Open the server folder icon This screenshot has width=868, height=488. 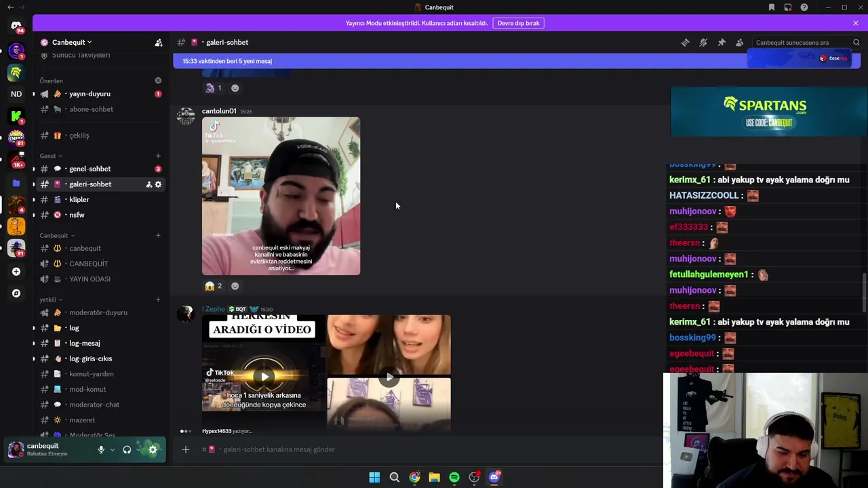16,183
